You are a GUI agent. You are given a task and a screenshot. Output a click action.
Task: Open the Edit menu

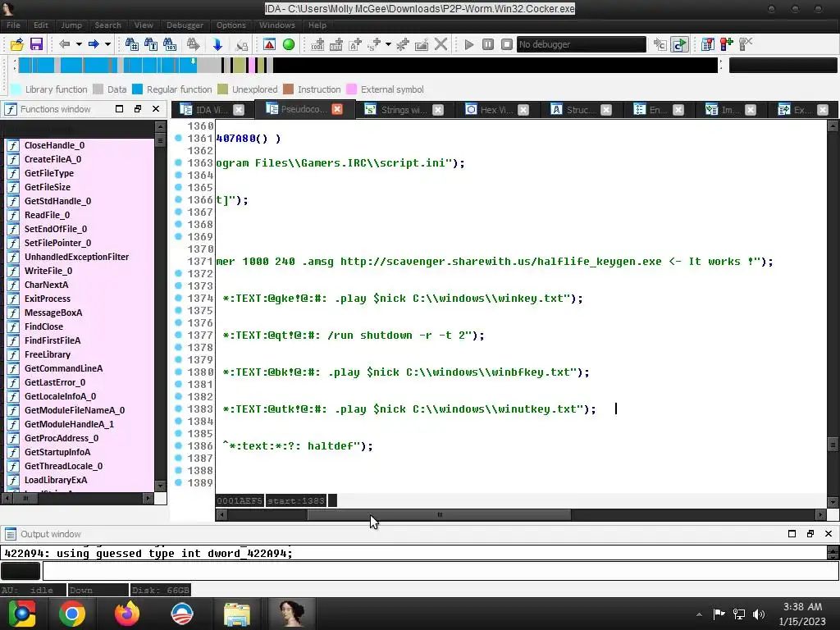41,25
